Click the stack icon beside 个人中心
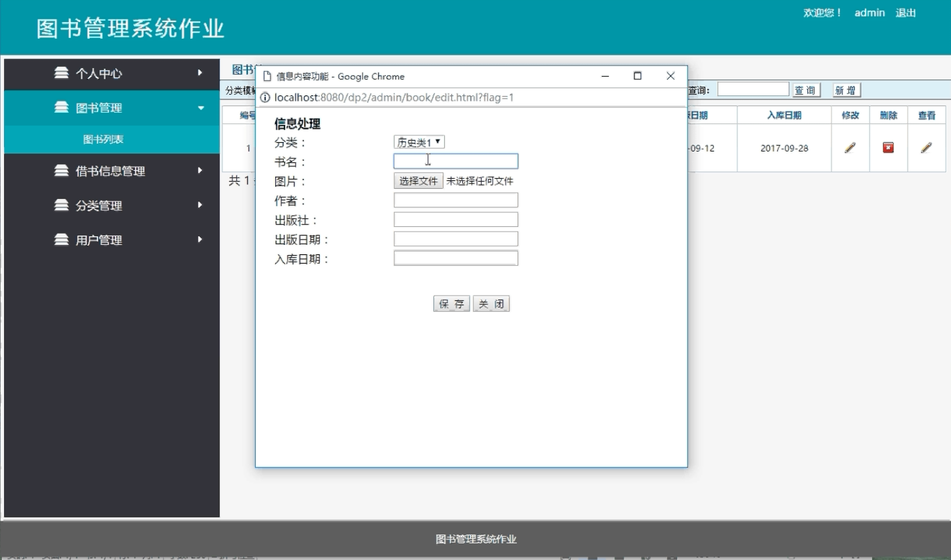 click(x=61, y=73)
